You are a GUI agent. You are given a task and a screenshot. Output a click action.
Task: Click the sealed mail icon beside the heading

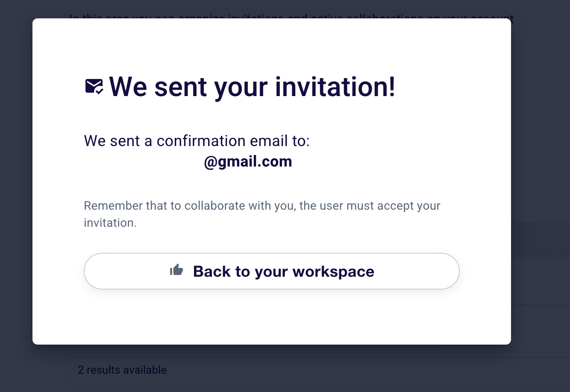tap(94, 87)
